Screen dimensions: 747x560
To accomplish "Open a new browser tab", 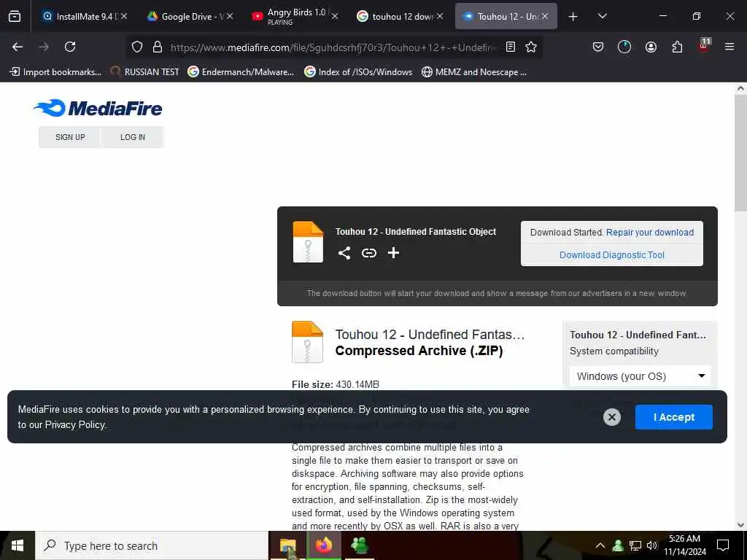I will pos(573,17).
